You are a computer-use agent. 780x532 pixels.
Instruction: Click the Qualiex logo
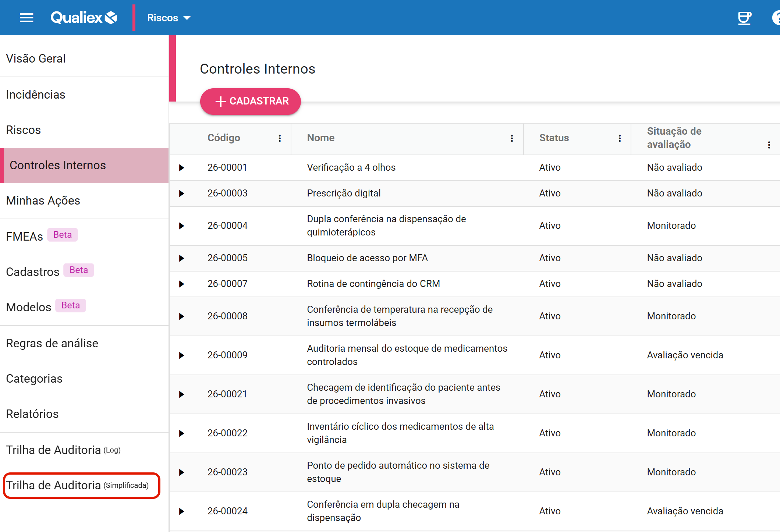click(x=84, y=18)
